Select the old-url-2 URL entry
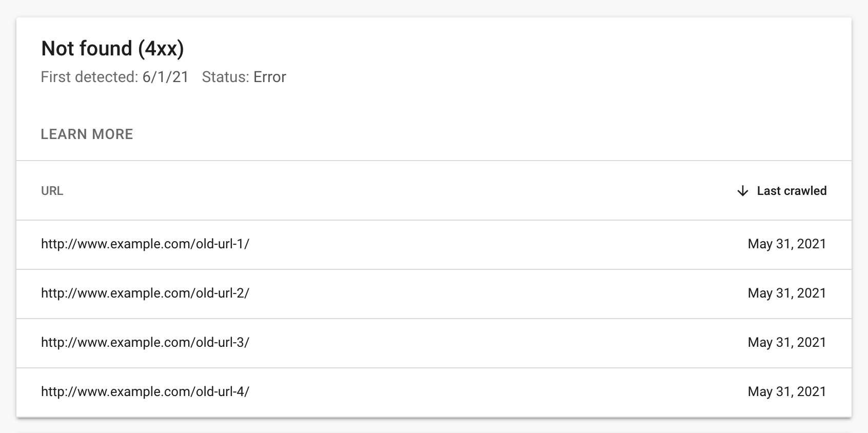 pyautogui.click(x=145, y=293)
